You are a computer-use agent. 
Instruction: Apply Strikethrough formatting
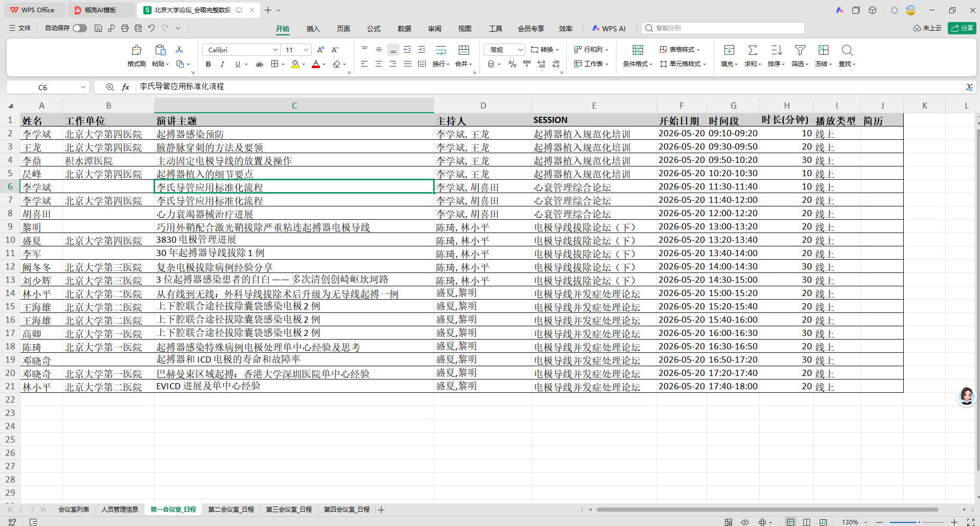point(260,64)
